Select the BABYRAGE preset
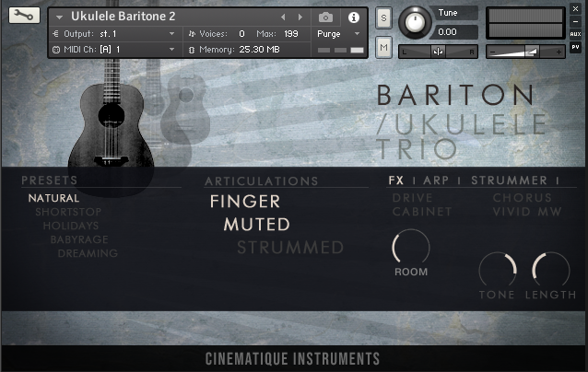Screen dimensions: 588x372 79,239
